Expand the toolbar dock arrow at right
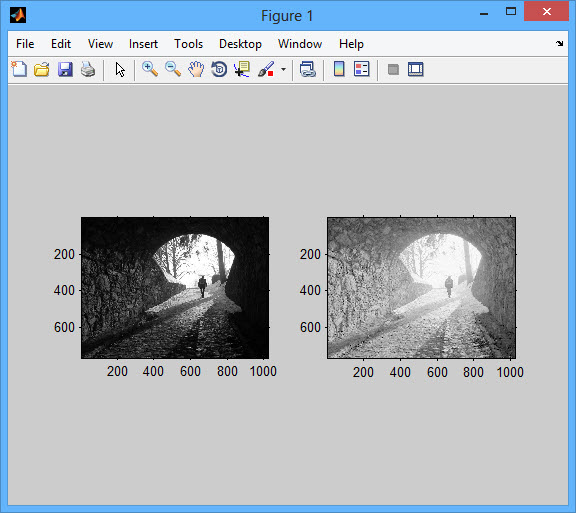Screen dimensions: 576x513 tap(559, 43)
